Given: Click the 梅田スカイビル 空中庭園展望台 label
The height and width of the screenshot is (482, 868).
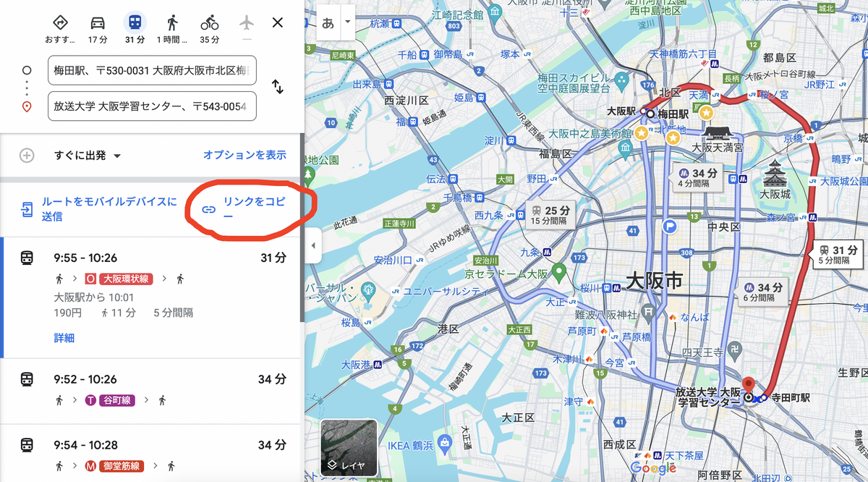Looking at the screenshot, I should pos(574,83).
